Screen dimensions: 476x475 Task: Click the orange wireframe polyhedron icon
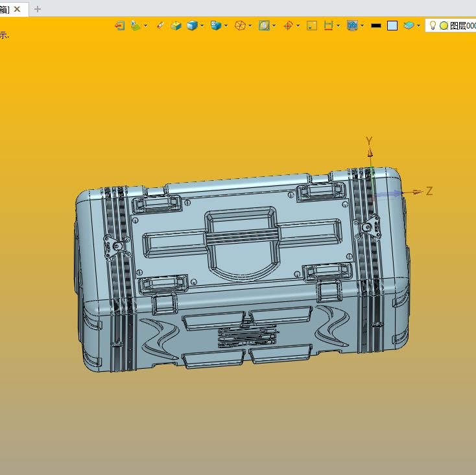point(240,25)
